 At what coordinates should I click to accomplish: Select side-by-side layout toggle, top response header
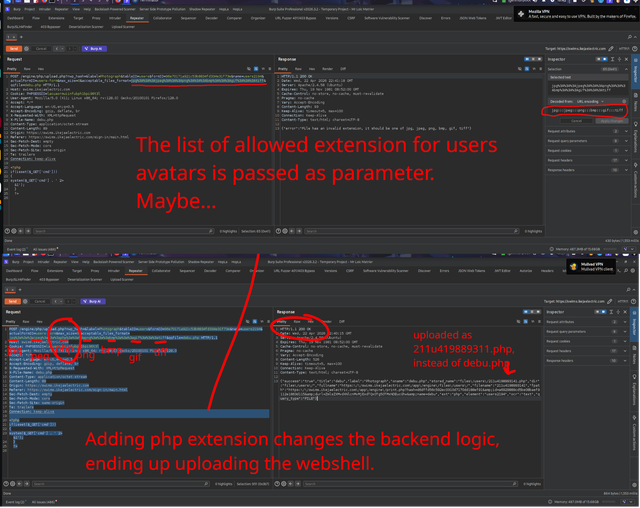click(527, 59)
